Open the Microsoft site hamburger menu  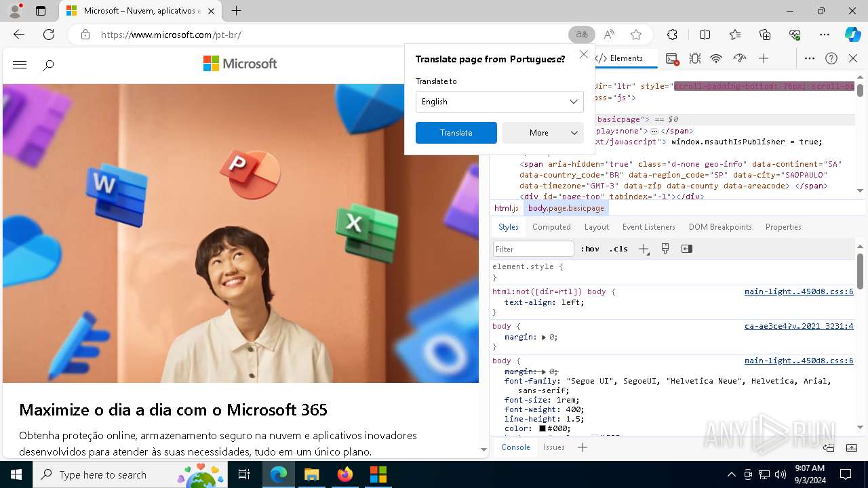coord(20,65)
